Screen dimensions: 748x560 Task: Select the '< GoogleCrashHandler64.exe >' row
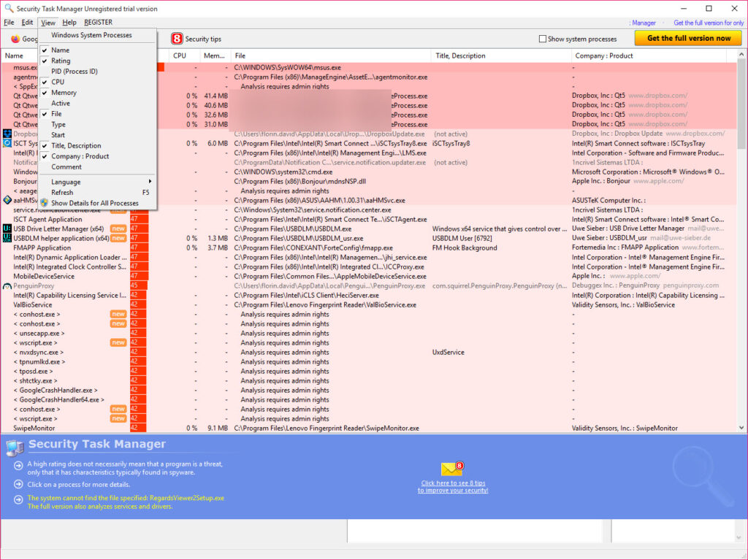(x=368, y=399)
